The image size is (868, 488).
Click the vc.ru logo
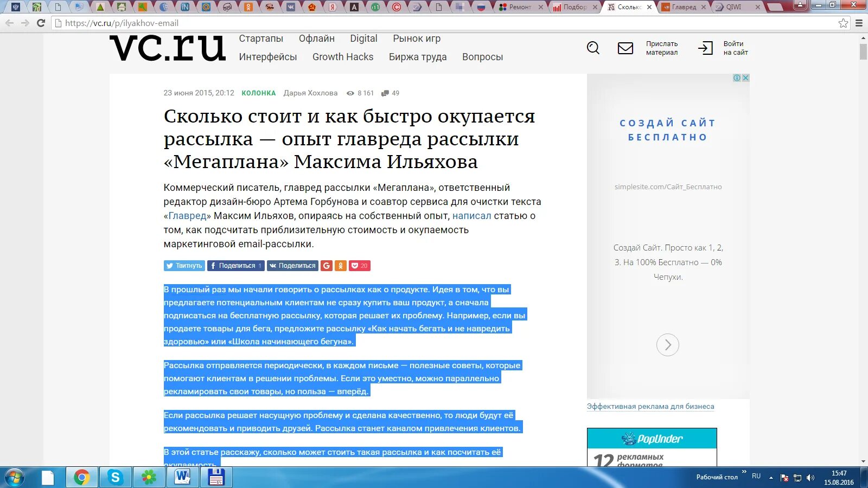[168, 48]
